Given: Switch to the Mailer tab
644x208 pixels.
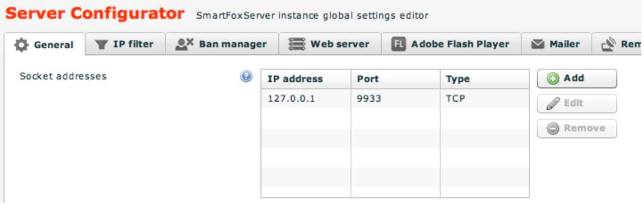Looking at the screenshot, I should pos(556,44).
